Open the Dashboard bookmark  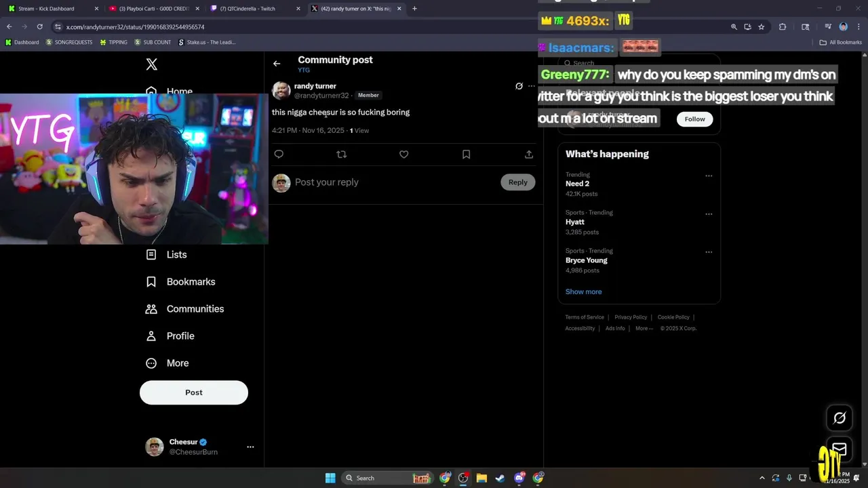(x=22, y=43)
